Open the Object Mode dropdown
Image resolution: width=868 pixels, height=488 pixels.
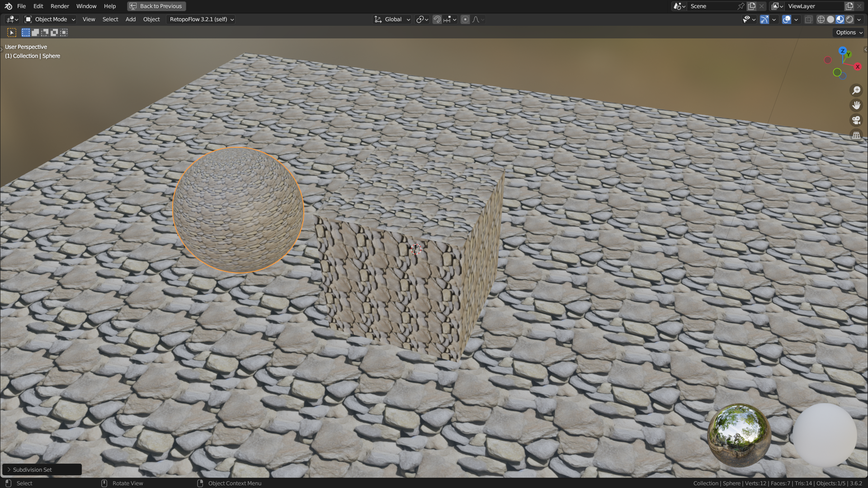coord(50,19)
